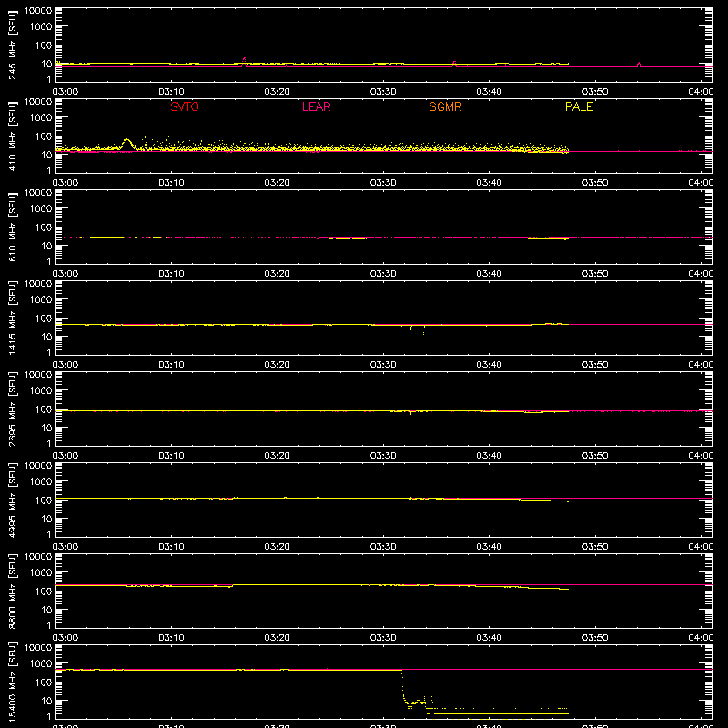Click the orange SGMR station label
The image size is (728, 728).
click(x=445, y=106)
